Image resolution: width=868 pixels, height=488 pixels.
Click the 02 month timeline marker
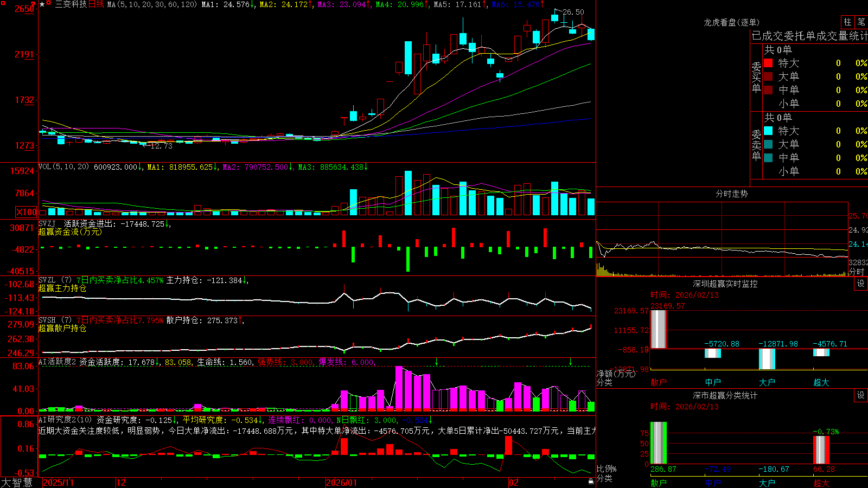pos(514,483)
